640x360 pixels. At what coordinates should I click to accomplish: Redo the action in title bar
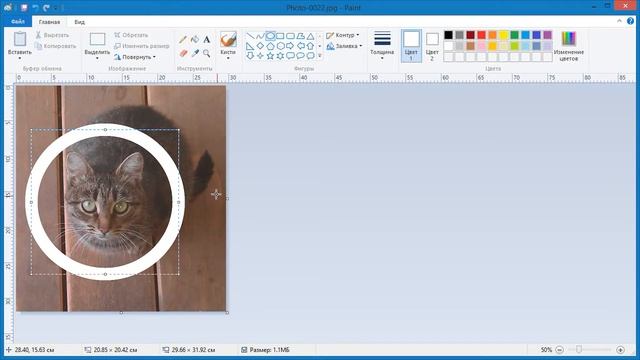pos(46,7)
